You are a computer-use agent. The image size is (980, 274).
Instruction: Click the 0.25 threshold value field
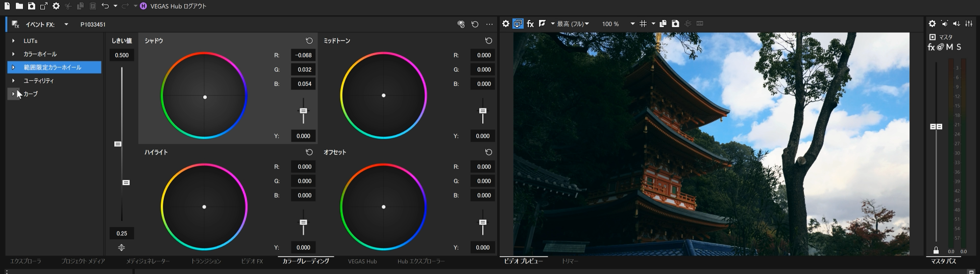[122, 233]
